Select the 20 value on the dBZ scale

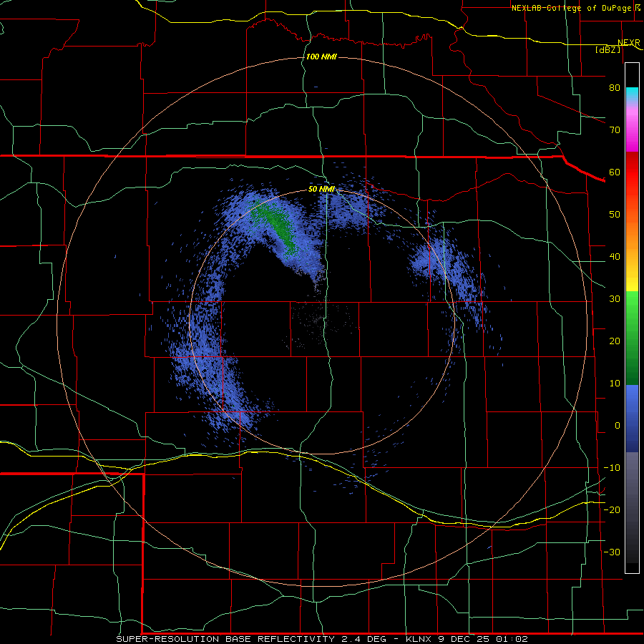click(615, 341)
